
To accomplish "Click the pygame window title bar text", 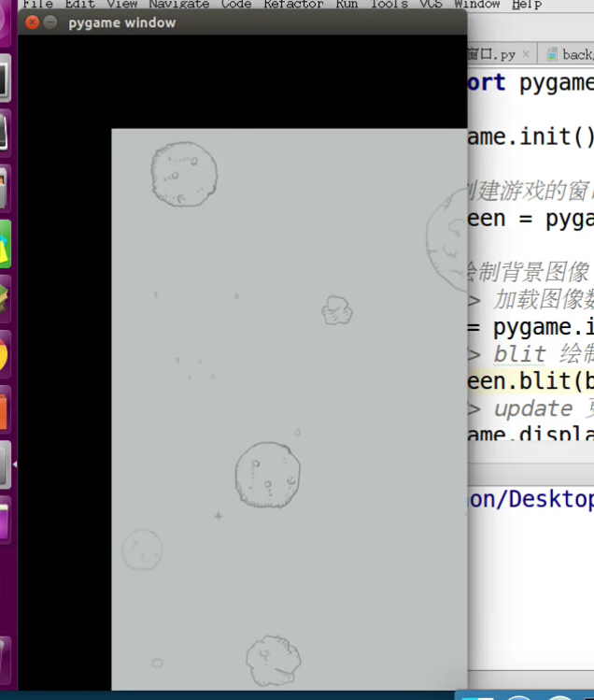I will click(121, 22).
